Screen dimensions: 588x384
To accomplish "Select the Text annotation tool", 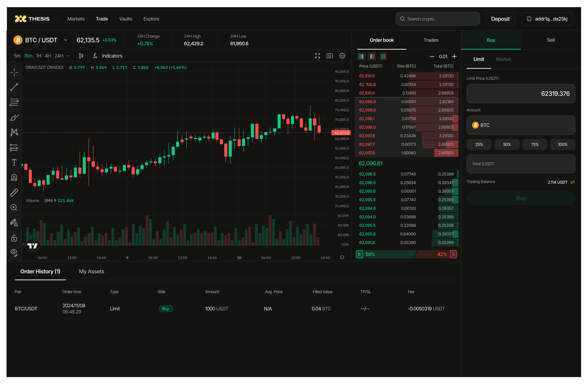I will point(14,162).
